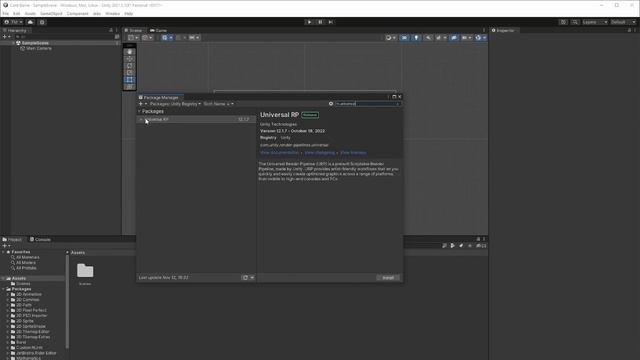
Task: Select SampleScene in Hierarchy
Action: (35, 43)
